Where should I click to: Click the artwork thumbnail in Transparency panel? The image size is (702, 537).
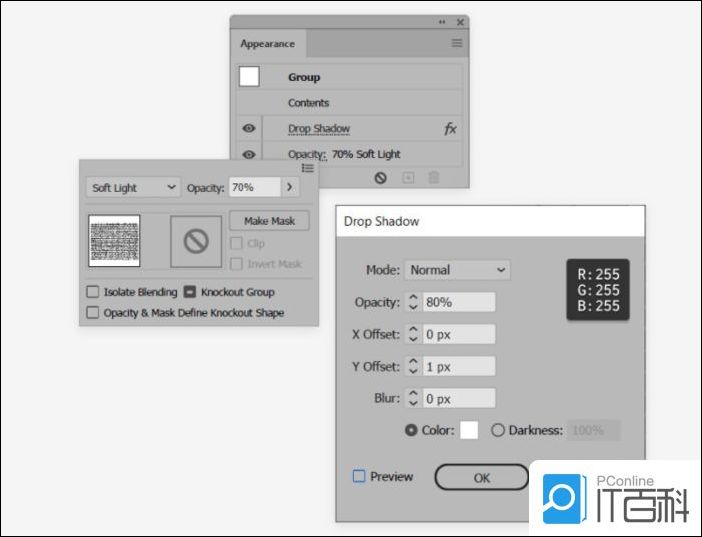point(114,241)
